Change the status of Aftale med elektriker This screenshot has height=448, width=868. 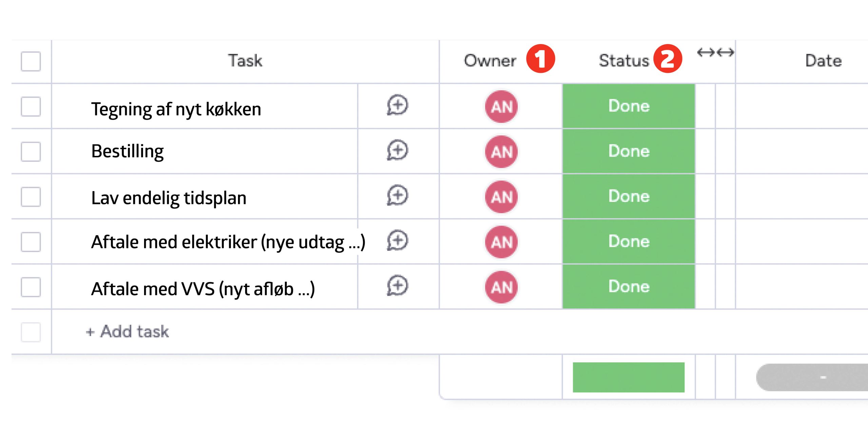[629, 241]
